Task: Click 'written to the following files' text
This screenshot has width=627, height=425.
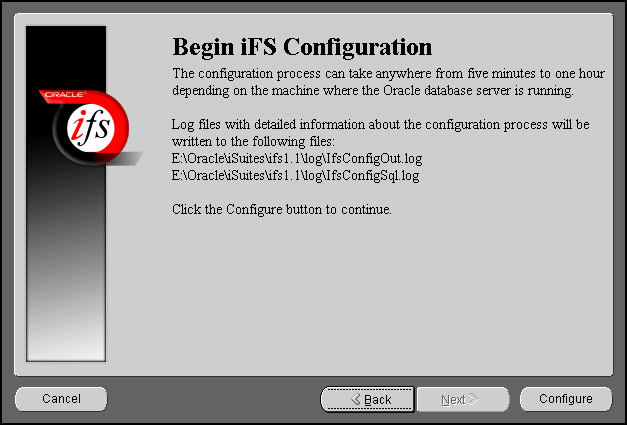Action: 253,142
